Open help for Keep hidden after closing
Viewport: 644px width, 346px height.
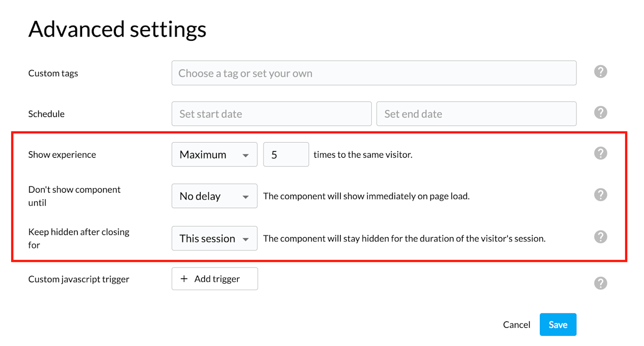pos(601,237)
